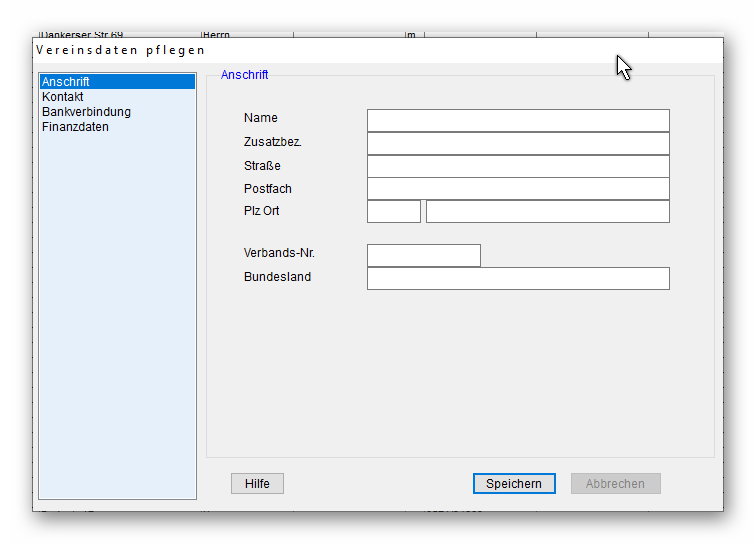Place cursor in the Straße field
Viewport: 756px width, 544px height.
point(517,166)
